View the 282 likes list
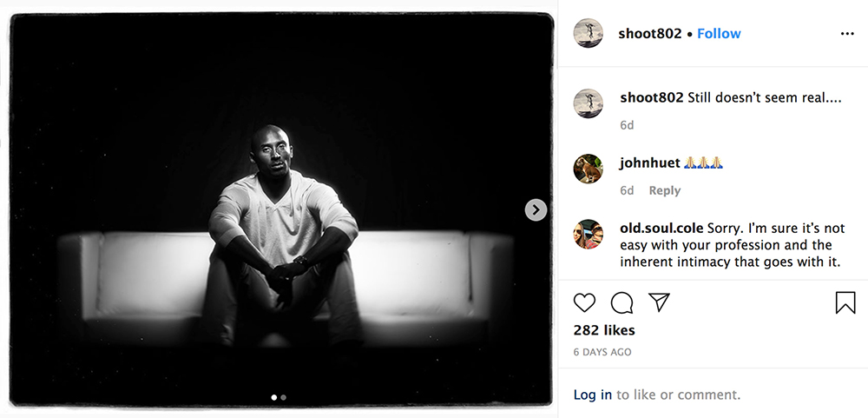The image size is (868, 418). [x=604, y=330]
